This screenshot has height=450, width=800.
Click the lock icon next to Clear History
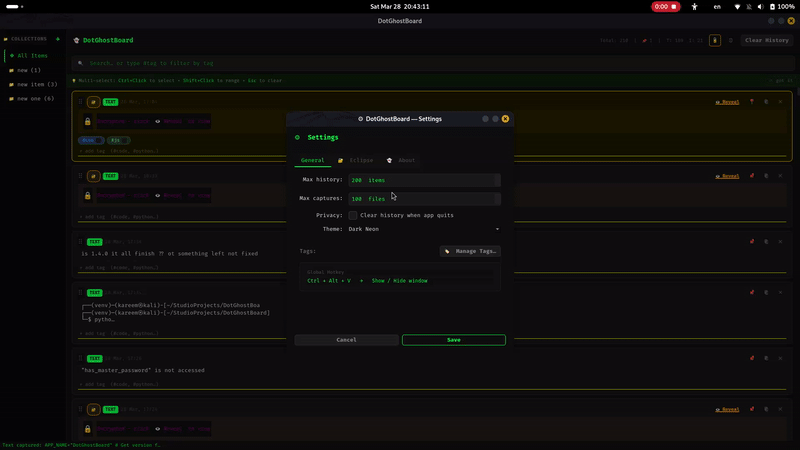[x=715, y=40]
